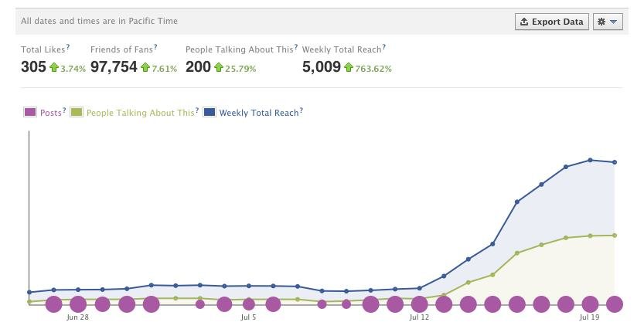The image size is (644, 329).
Task: Click the help question mark beside the 5,009 stat label
Action: coord(383,48)
